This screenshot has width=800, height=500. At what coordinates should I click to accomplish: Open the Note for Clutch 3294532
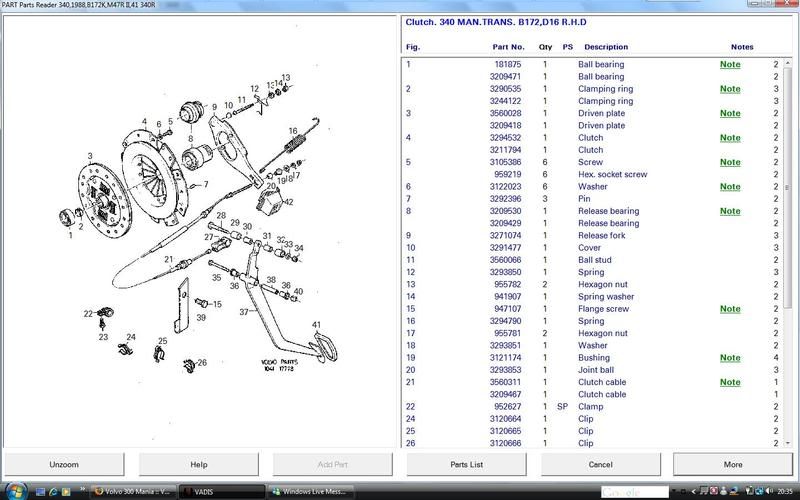[730, 138]
